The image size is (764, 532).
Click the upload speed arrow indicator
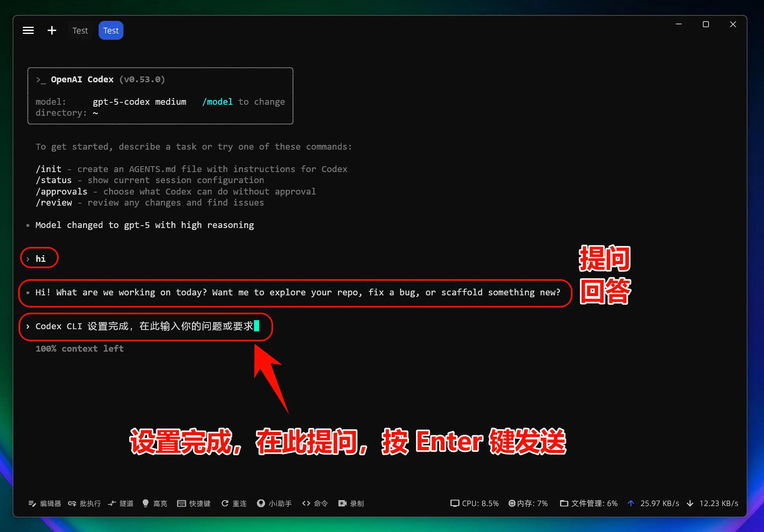(x=631, y=503)
